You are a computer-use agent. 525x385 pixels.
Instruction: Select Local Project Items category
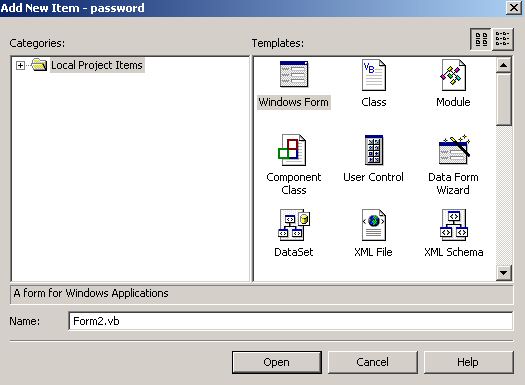(x=97, y=65)
